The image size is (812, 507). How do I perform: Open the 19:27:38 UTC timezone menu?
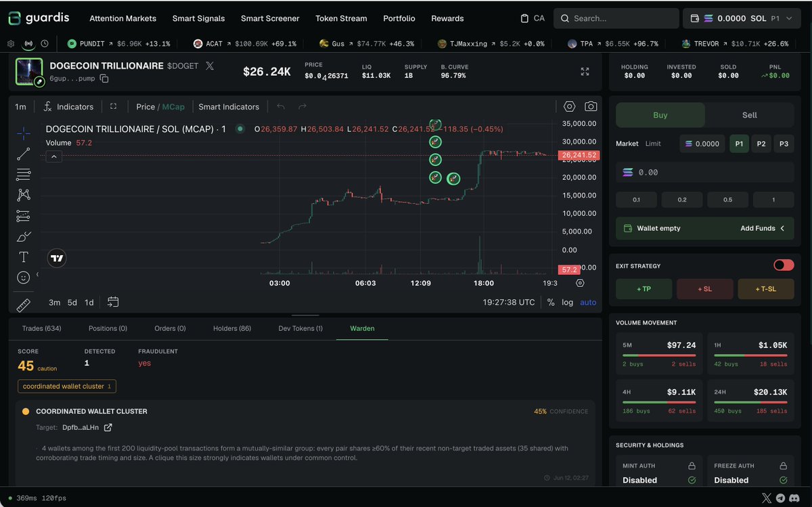(509, 302)
